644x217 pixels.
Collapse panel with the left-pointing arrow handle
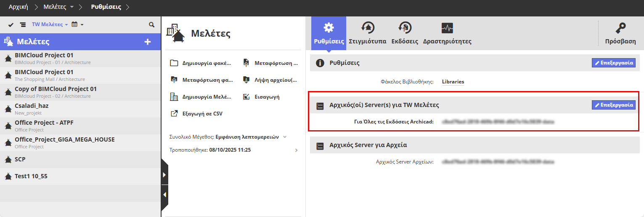(164, 194)
